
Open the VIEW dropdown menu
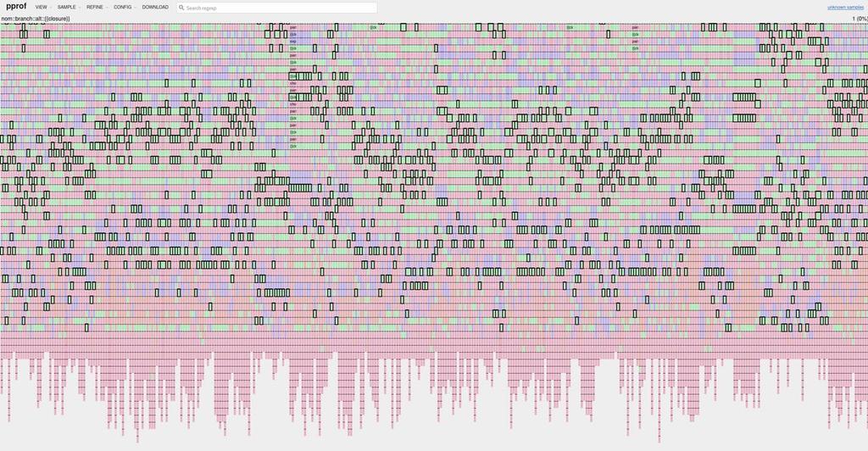42,7
